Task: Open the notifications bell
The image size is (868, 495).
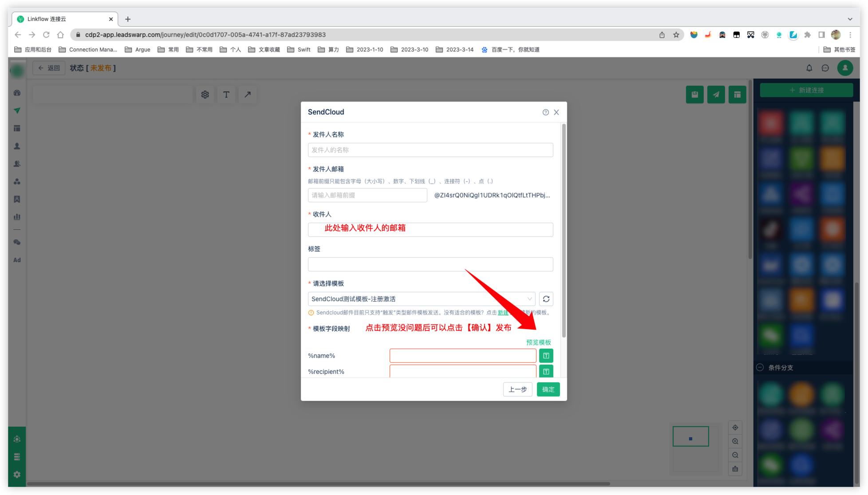Action: (x=809, y=68)
